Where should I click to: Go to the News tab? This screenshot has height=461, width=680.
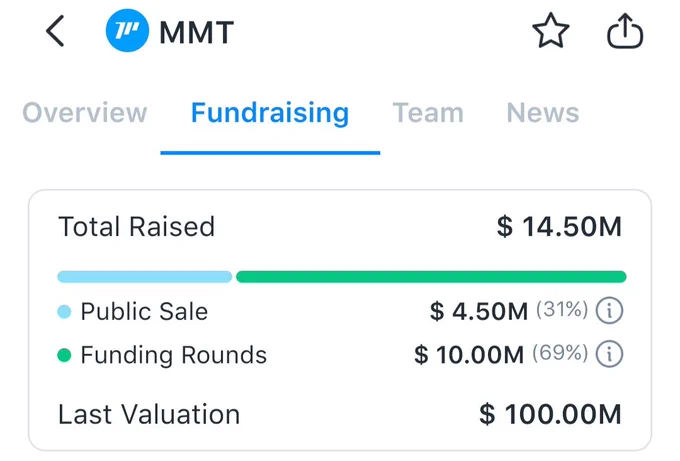[543, 113]
